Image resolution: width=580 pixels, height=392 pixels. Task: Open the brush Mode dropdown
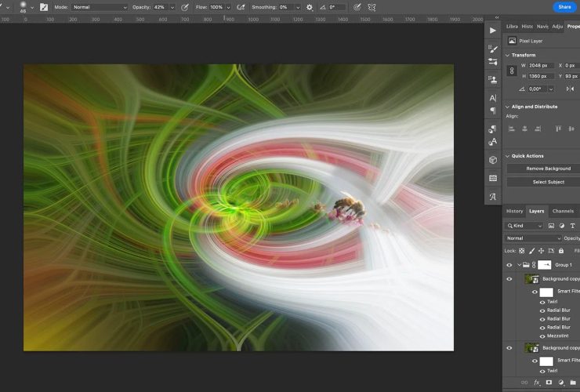click(x=99, y=7)
